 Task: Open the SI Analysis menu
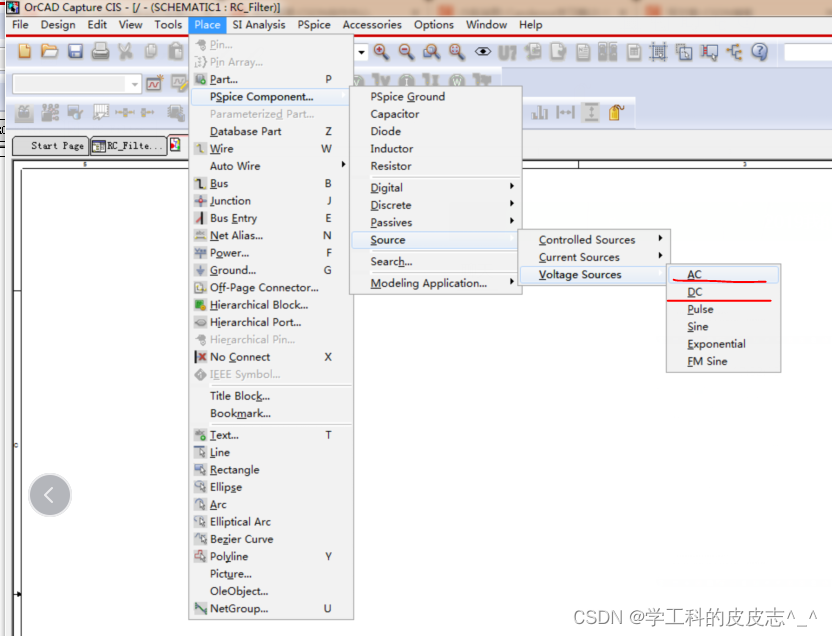click(259, 25)
